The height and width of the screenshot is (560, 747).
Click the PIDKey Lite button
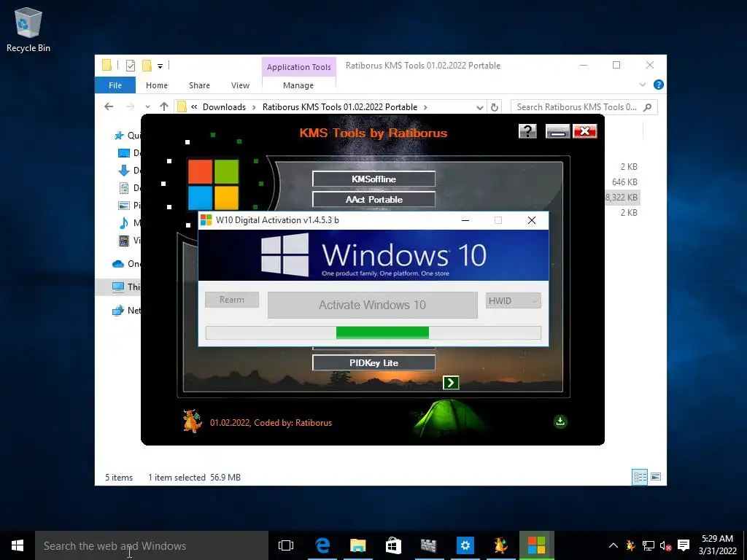(x=374, y=363)
